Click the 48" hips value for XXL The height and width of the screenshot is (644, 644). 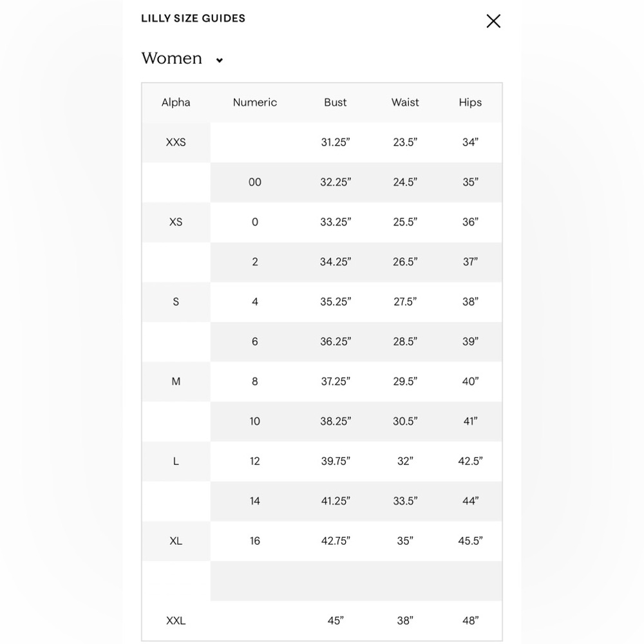click(470, 620)
